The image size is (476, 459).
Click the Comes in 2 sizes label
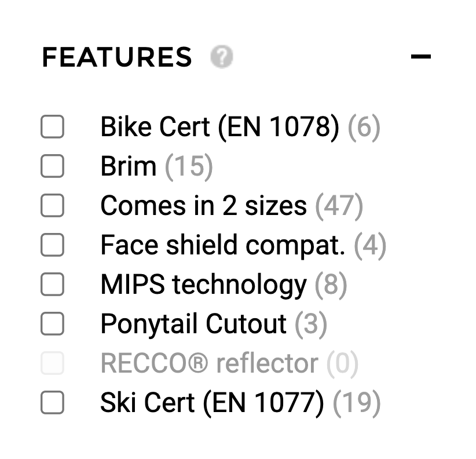pyautogui.click(x=203, y=206)
